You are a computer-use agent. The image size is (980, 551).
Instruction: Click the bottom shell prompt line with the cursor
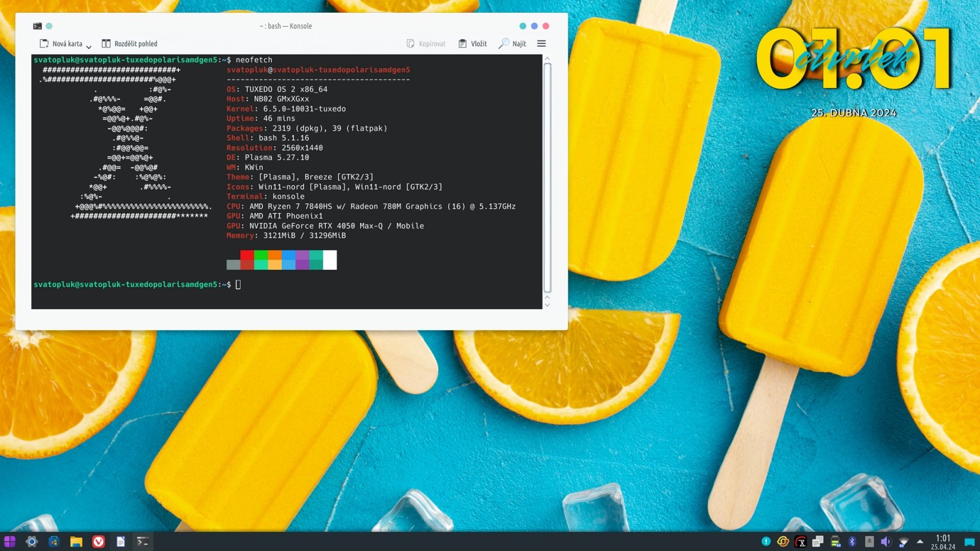click(x=137, y=285)
